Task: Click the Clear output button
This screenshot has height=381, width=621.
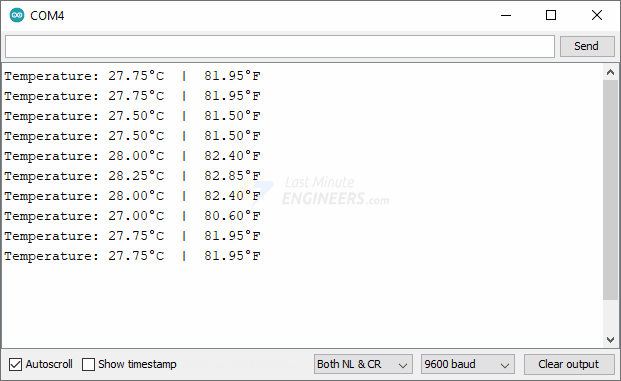Action: point(569,364)
